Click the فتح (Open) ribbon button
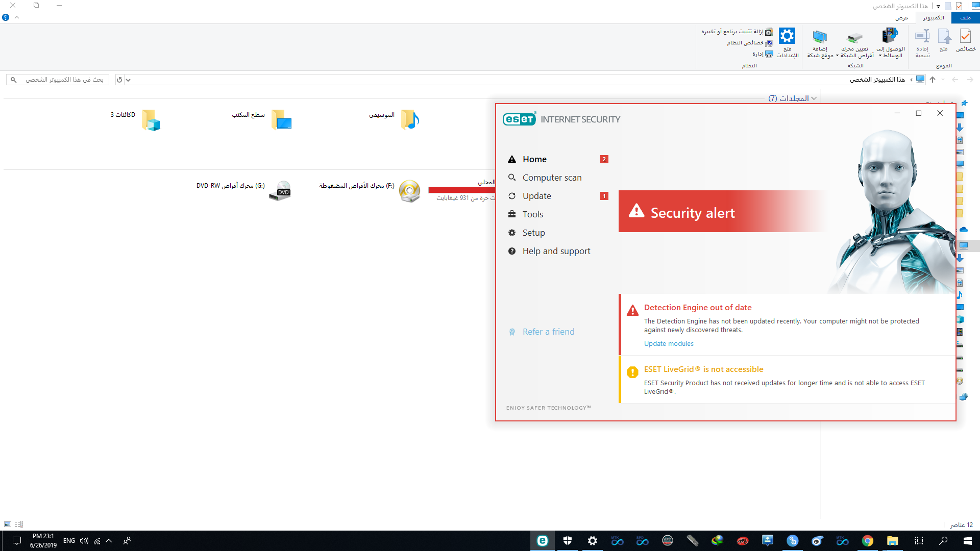The width and height of the screenshot is (980, 551). point(944,41)
